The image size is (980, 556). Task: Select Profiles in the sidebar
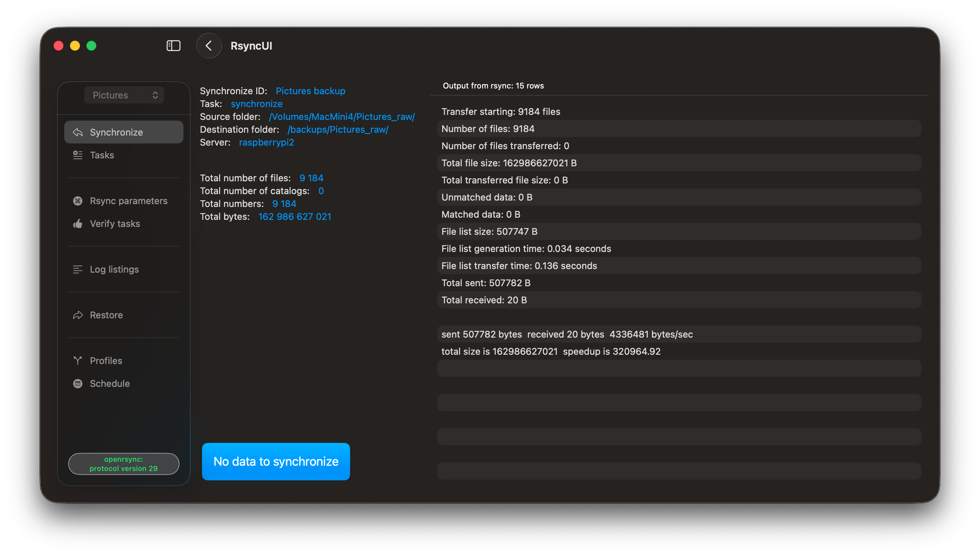[x=106, y=360]
